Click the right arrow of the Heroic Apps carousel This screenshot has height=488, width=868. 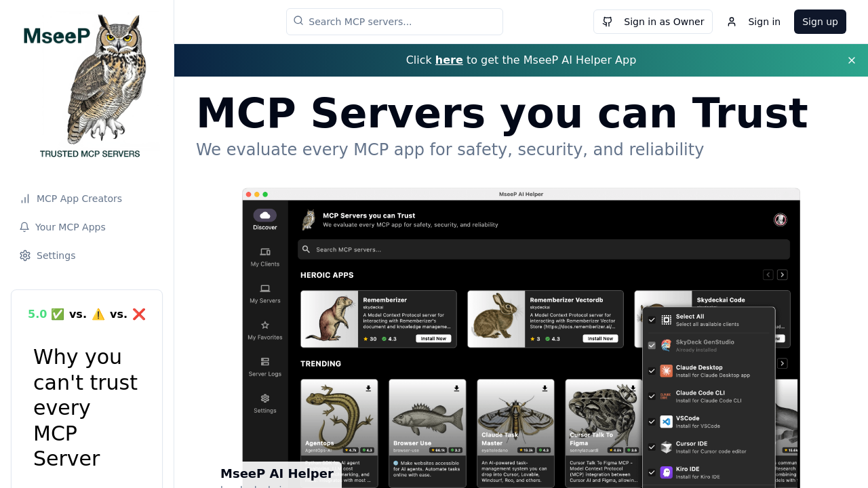tap(783, 274)
